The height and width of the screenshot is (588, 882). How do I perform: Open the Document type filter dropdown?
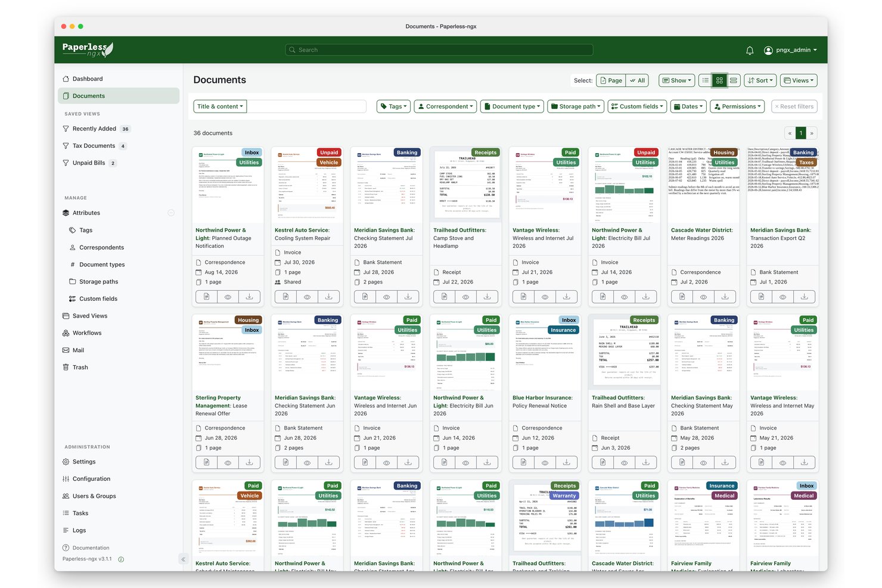pos(512,107)
